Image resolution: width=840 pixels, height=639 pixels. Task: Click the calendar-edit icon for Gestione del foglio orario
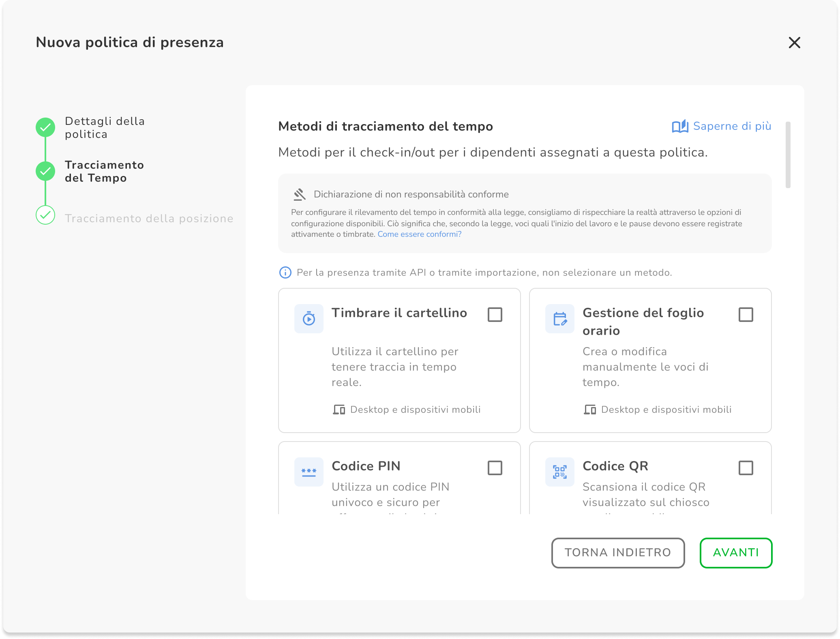pos(559,319)
